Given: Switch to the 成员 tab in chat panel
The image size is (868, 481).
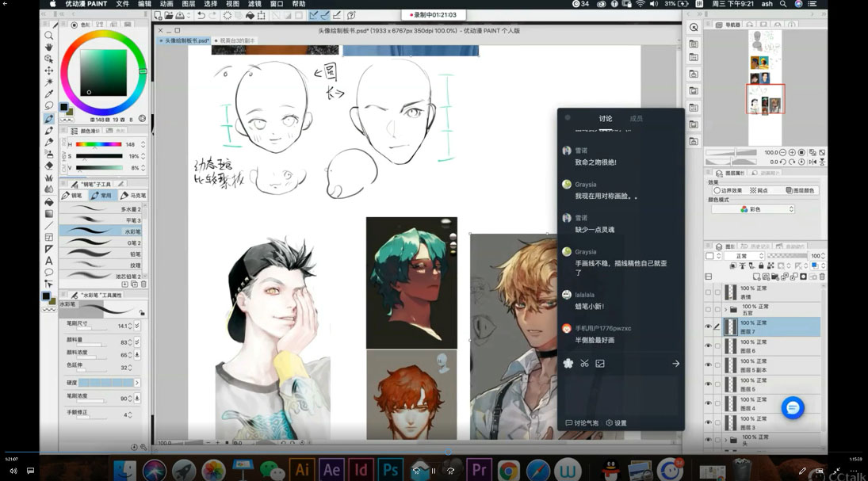Looking at the screenshot, I should tap(636, 118).
